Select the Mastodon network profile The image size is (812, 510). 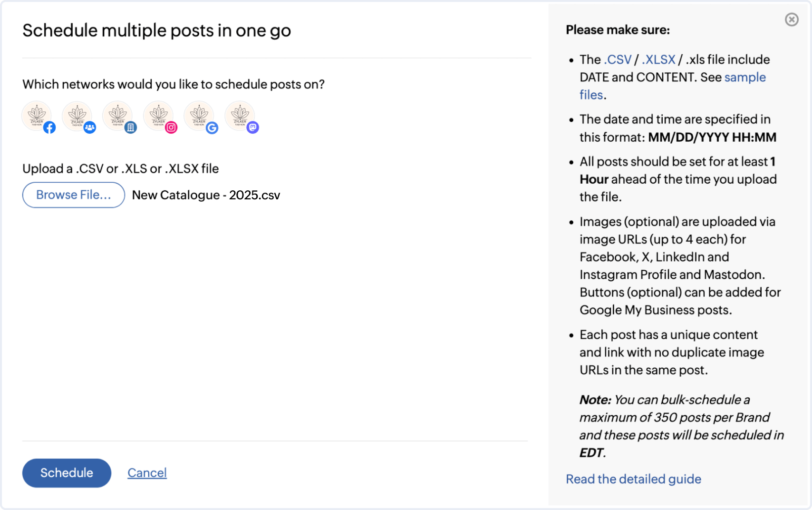click(x=240, y=116)
